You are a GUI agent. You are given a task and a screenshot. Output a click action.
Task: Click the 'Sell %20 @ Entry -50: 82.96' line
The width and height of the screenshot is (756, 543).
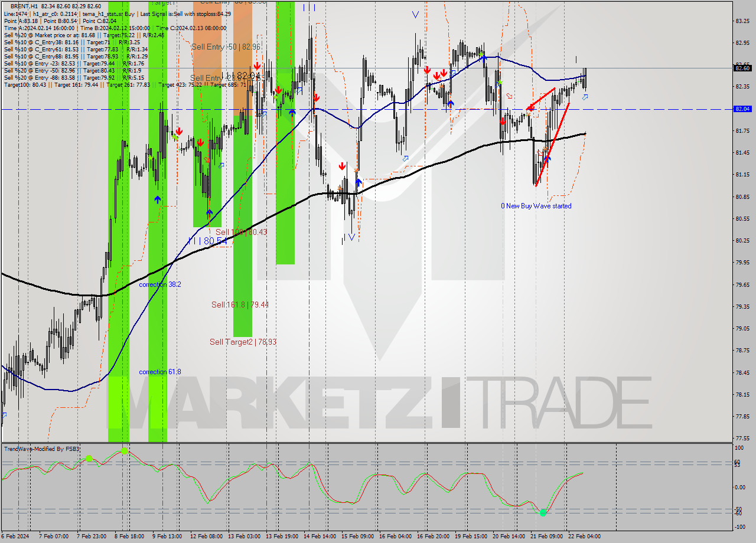[72, 70]
